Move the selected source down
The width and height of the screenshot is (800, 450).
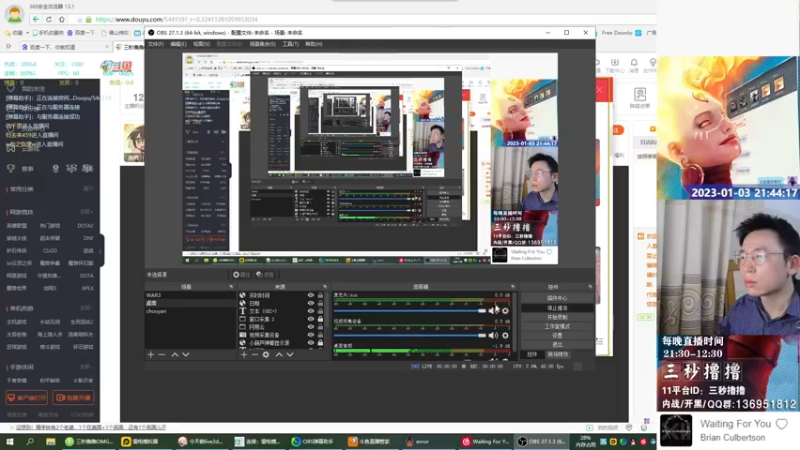[x=290, y=355]
